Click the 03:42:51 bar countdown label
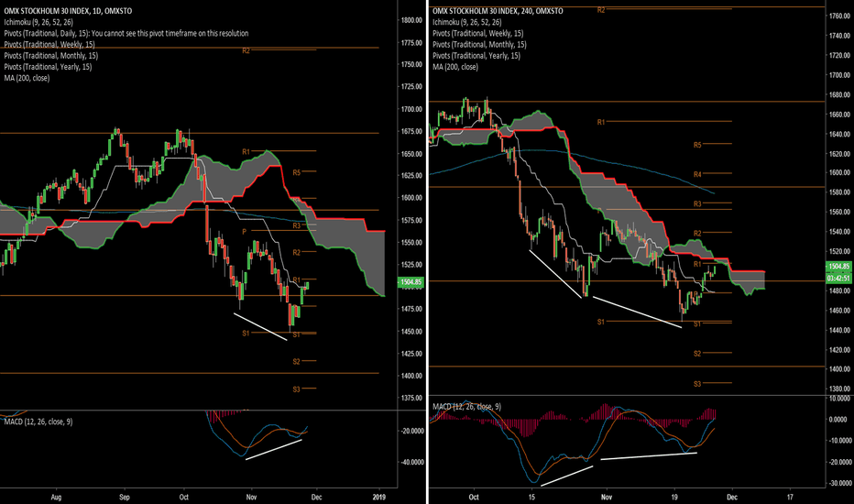854x504 pixels. (838, 278)
